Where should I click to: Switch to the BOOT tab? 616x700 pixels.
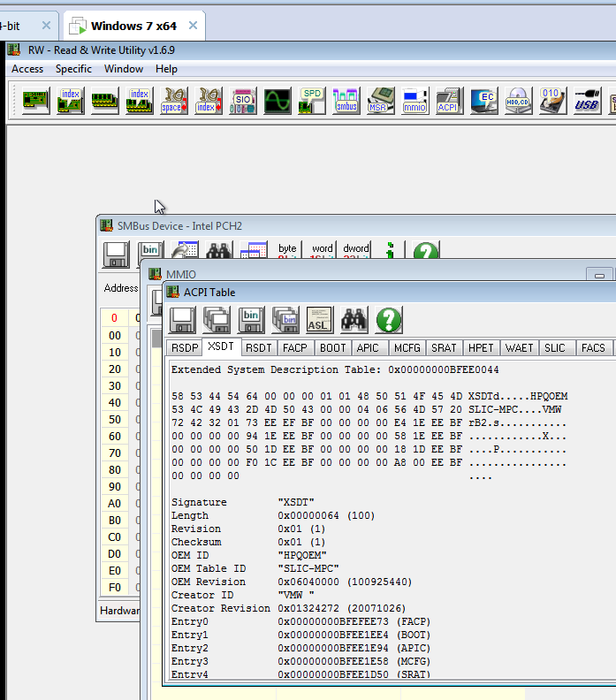pyautogui.click(x=333, y=347)
